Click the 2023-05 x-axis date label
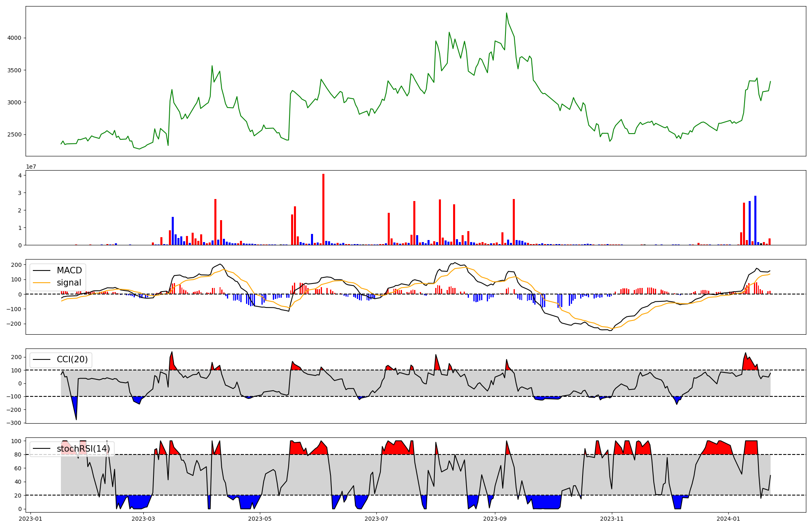Viewport: 812px width, 528px height. pyautogui.click(x=260, y=519)
